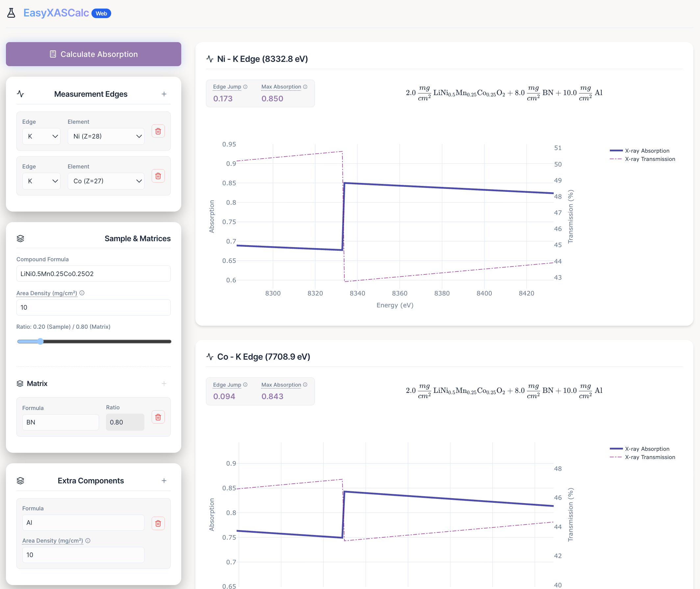
Task: Click the sample Area Density info icon
Action: [x=82, y=293]
